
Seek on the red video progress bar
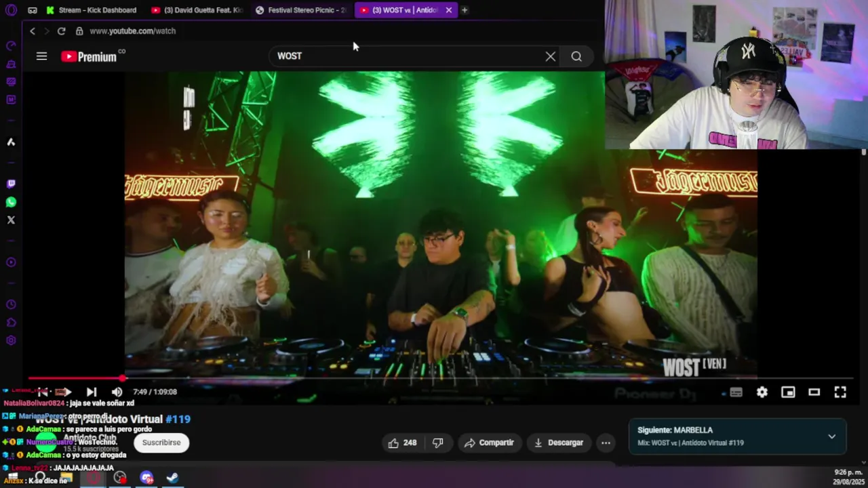[x=440, y=378]
